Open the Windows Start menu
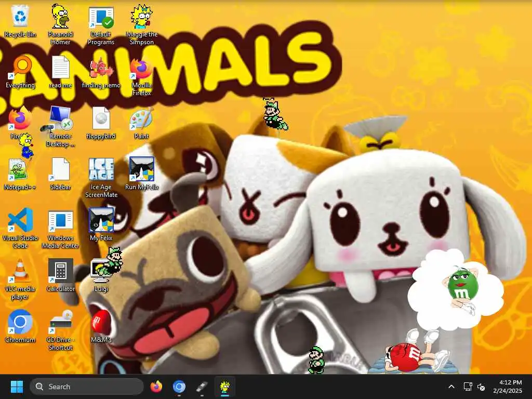The width and height of the screenshot is (532, 399). 17,387
